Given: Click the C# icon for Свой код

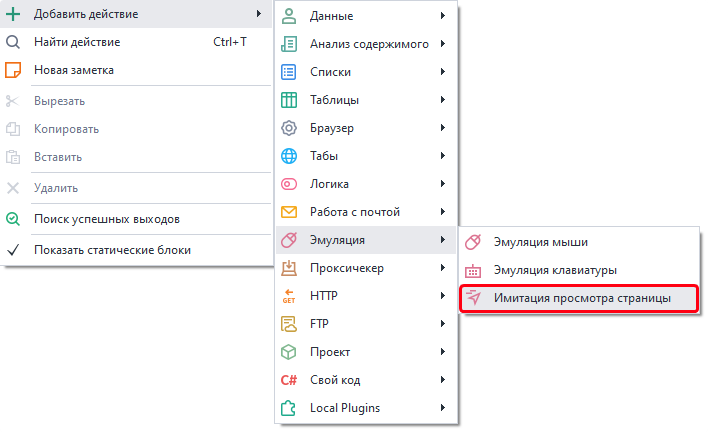Looking at the screenshot, I should click(289, 380).
